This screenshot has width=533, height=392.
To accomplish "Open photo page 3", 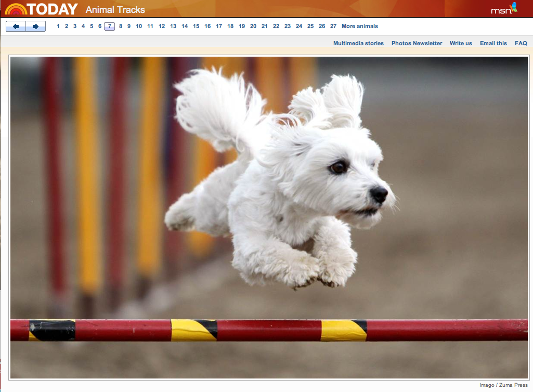I will click(75, 27).
